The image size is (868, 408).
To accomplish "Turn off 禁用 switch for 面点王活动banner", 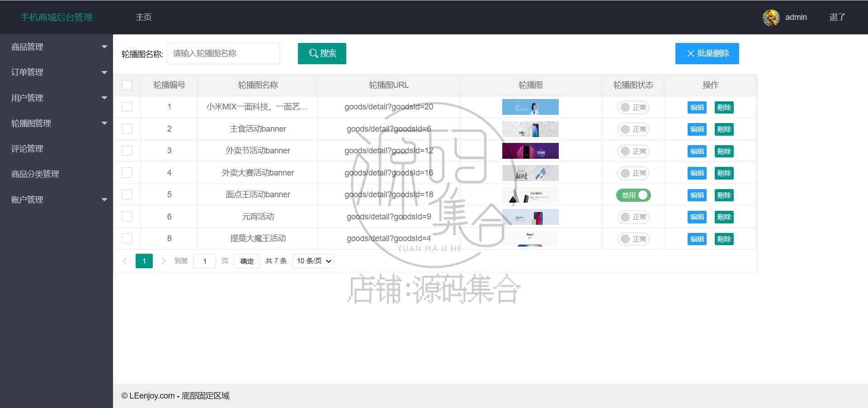I will click(633, 195).
